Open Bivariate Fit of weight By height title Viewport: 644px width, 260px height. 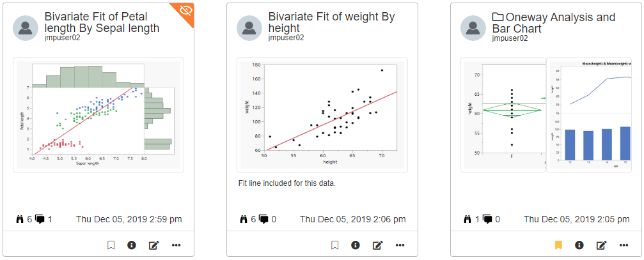click(x=331, y=22)
